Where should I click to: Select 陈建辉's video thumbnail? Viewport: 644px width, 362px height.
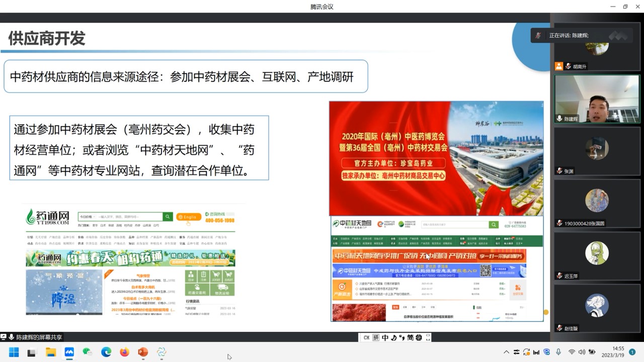point(597,100)
